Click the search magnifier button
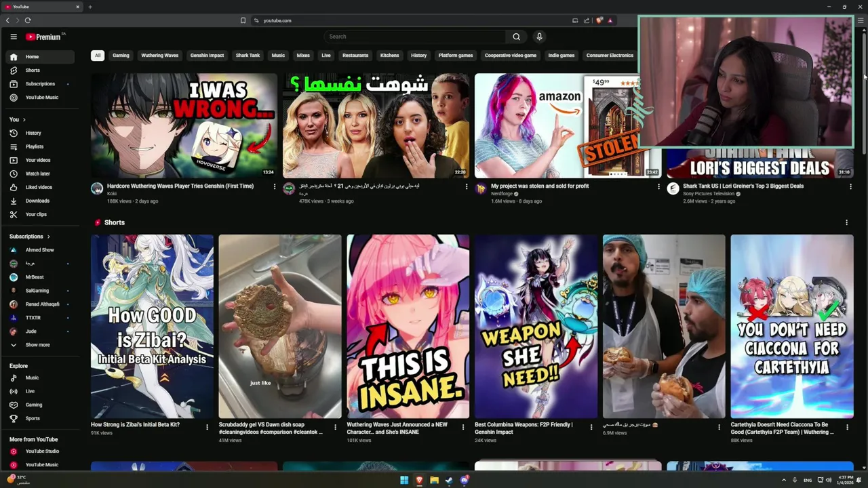 point(516,37)
